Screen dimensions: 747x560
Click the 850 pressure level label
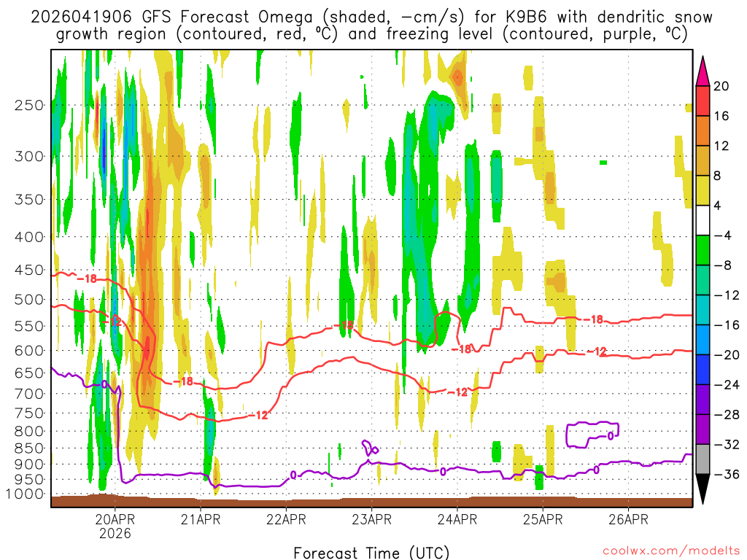[x=29, y=448]
